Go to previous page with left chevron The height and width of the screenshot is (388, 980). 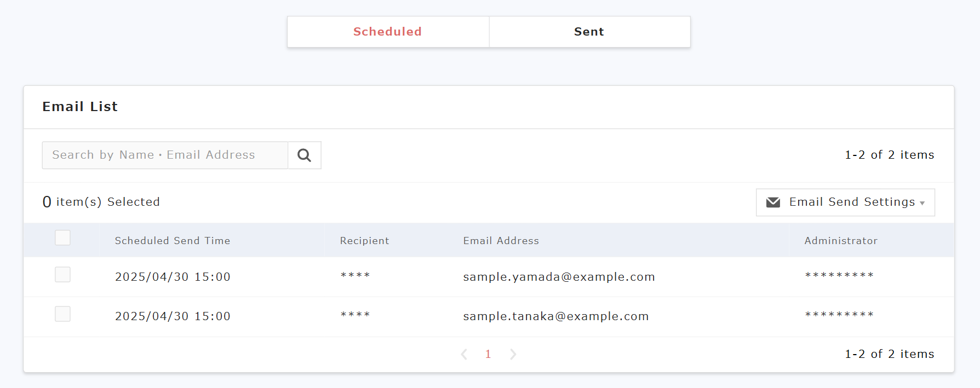[464, 354]
